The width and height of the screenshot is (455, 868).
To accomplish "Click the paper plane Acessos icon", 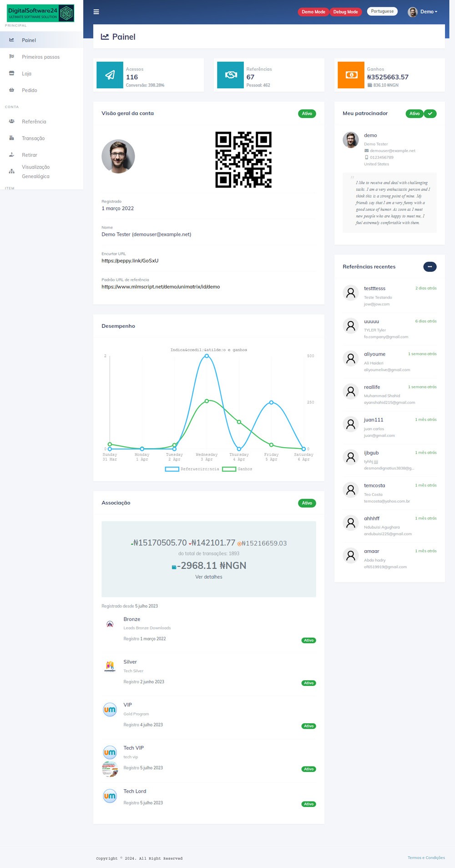I will 110,75.
